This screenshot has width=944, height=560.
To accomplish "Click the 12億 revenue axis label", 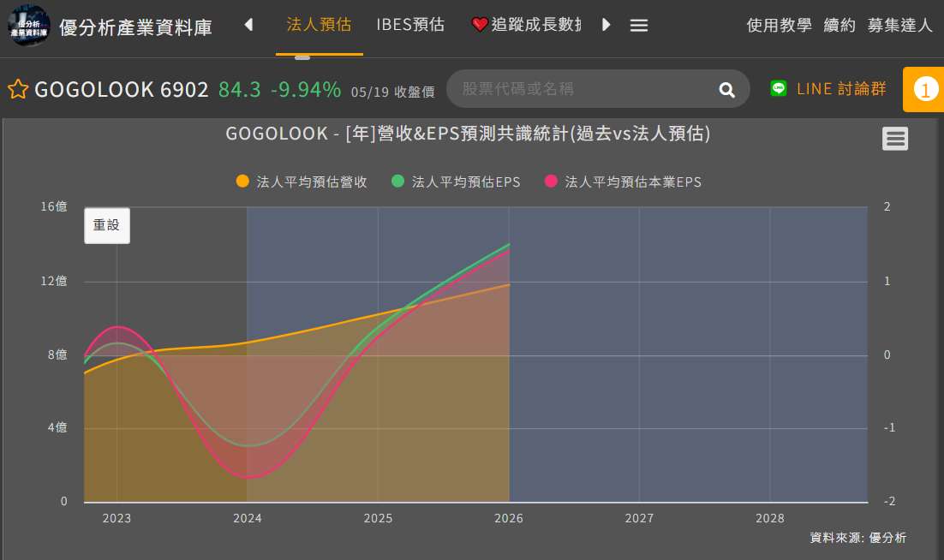I will (x=54, y=281).
